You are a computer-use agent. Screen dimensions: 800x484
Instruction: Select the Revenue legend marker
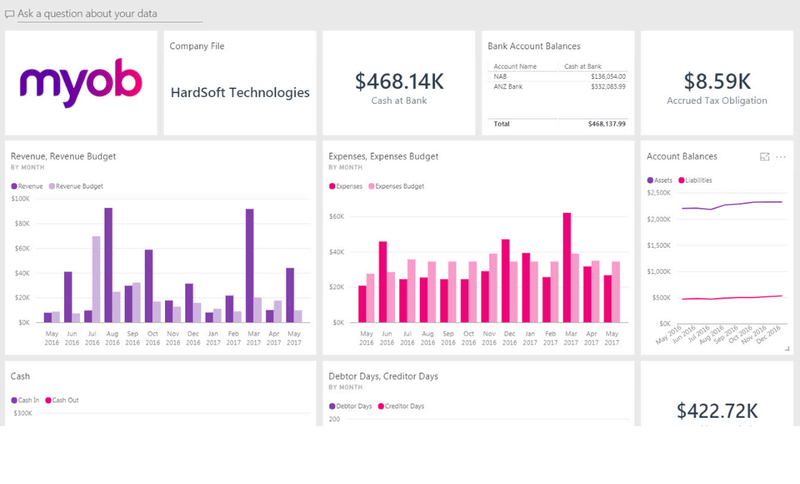pos(14,186)
